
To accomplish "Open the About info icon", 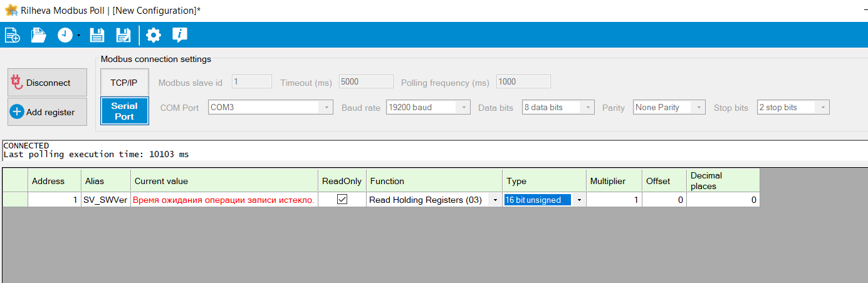I will pyautogui.click(x=180, y=35).
